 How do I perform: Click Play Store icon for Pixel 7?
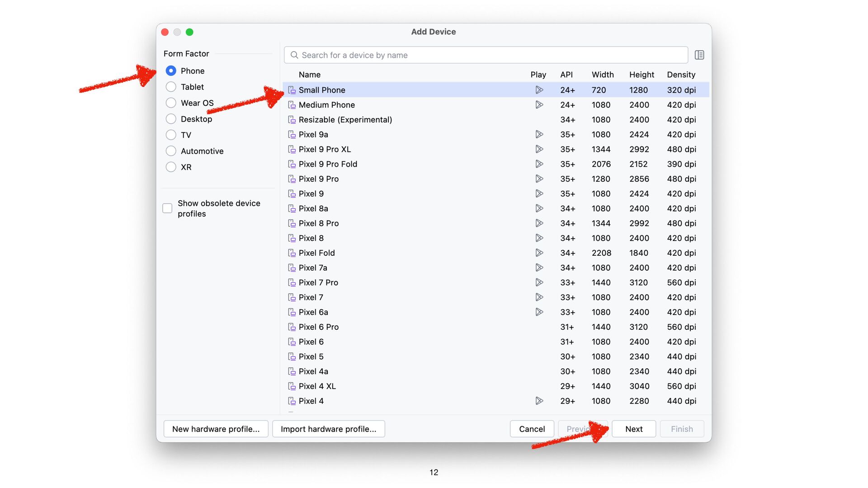[539, 297]
